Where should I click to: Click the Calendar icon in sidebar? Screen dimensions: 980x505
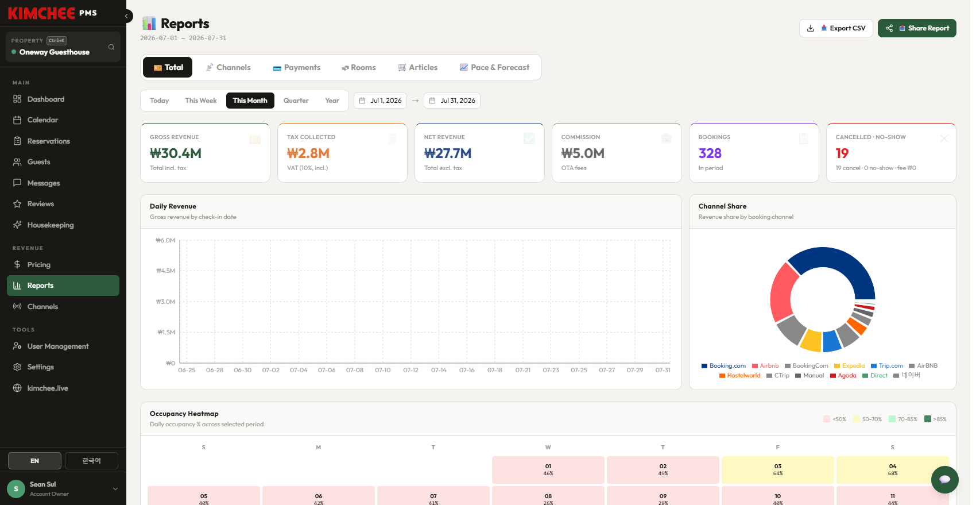point(17,120)
